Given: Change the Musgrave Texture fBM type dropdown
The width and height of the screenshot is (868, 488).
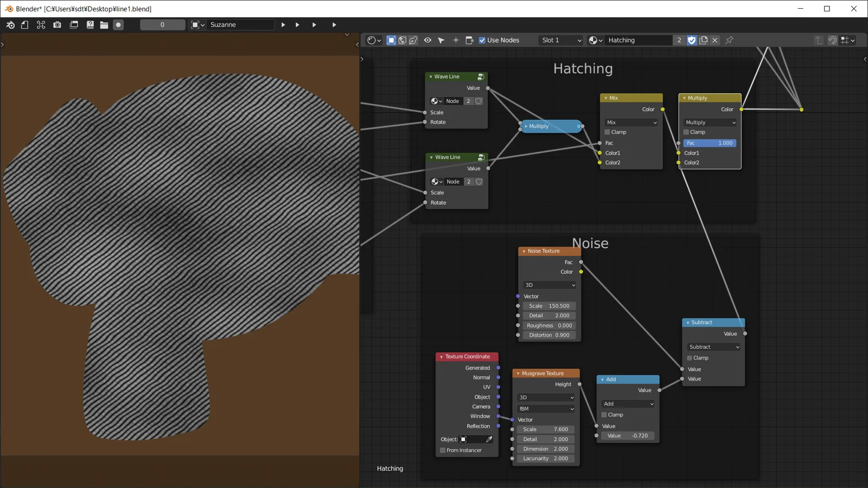Looking at the screenshot, I should [x=545, y=408].
